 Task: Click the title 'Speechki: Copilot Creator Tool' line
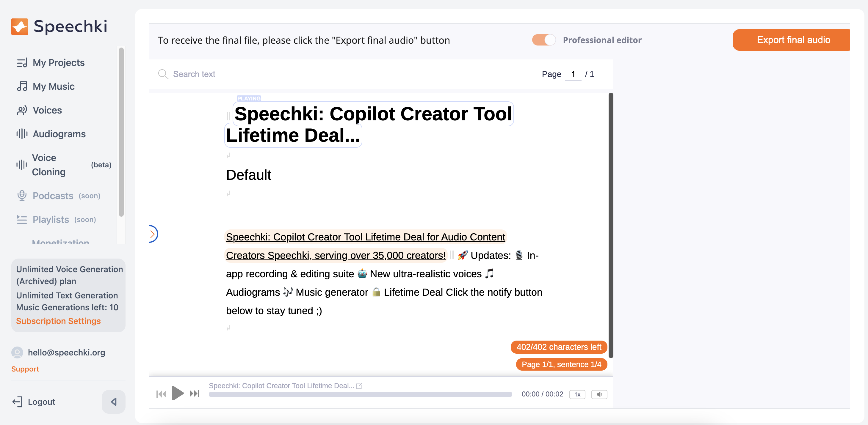click(373, 114)
